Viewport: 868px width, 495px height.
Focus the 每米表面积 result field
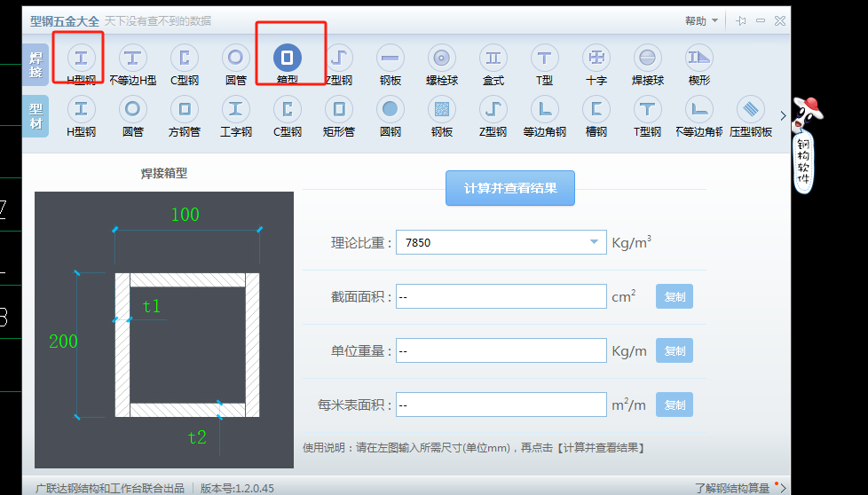coord(501,405)
